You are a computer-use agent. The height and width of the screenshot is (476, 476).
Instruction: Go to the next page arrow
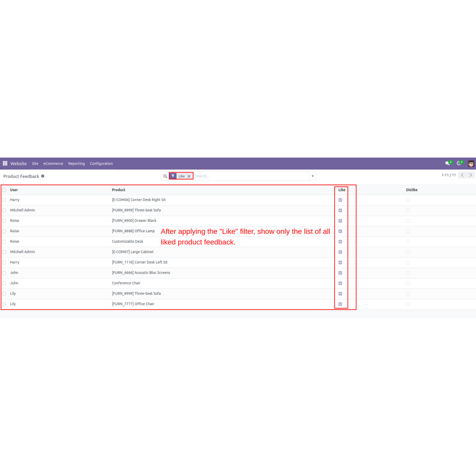point(471,175)
